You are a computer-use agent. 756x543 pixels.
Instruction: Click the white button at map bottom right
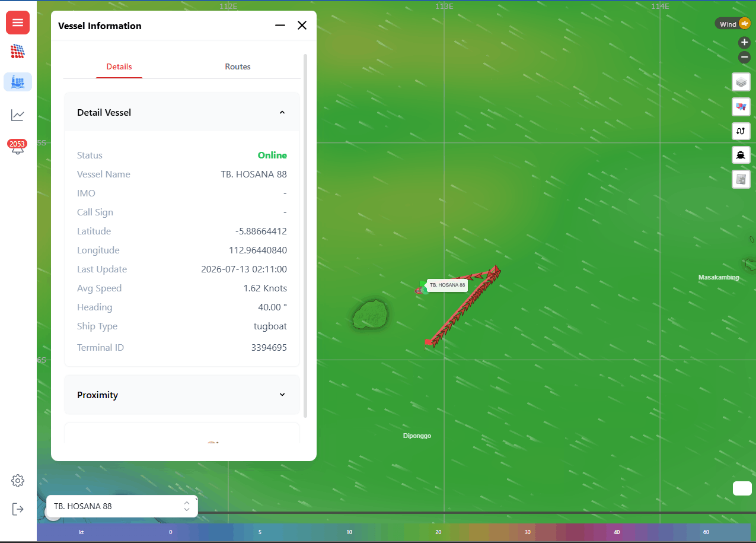pos(742,488)
